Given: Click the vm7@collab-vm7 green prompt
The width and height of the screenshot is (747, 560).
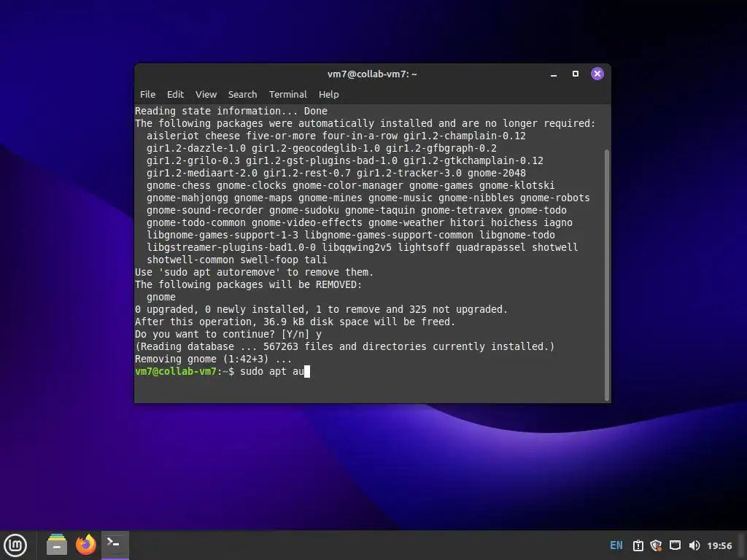Looking at the screenshot, I should pyautogui.click(x=176, y=371).
